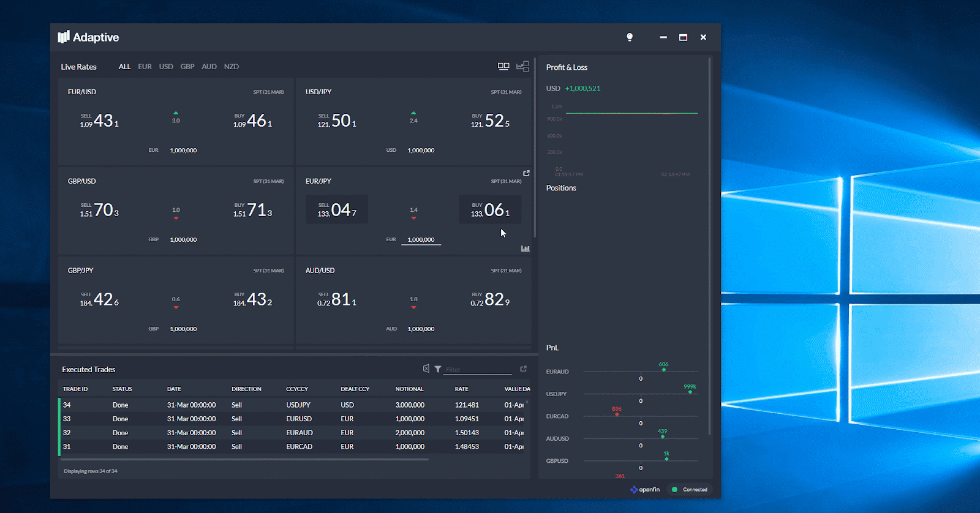Click the Executed Trades Filter text box
This screenshot has width=980, height=513.
point(478,369)
